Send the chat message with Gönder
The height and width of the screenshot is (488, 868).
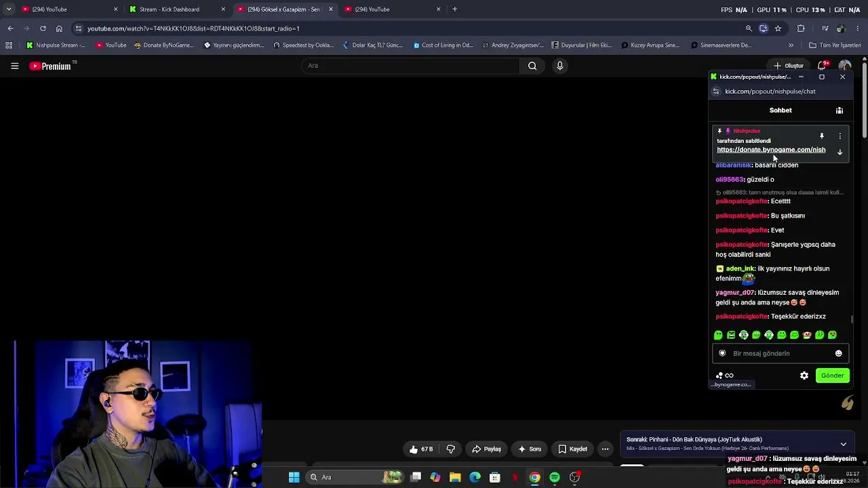[x=832, y=375]
